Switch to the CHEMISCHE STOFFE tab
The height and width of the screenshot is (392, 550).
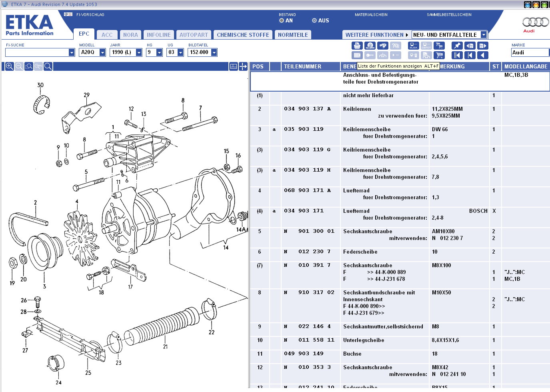tap(243, 35)
